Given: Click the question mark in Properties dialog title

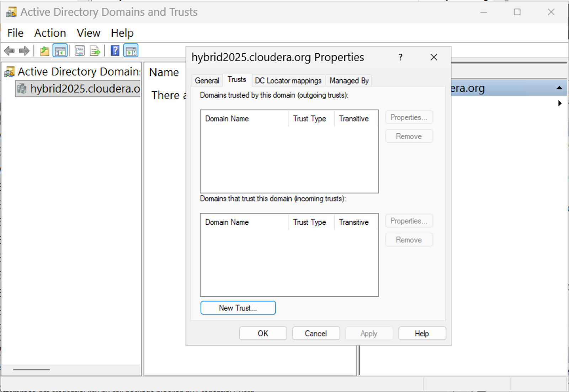Looking at the screenshot, I should pyautogui.click(x=400, y=57).
